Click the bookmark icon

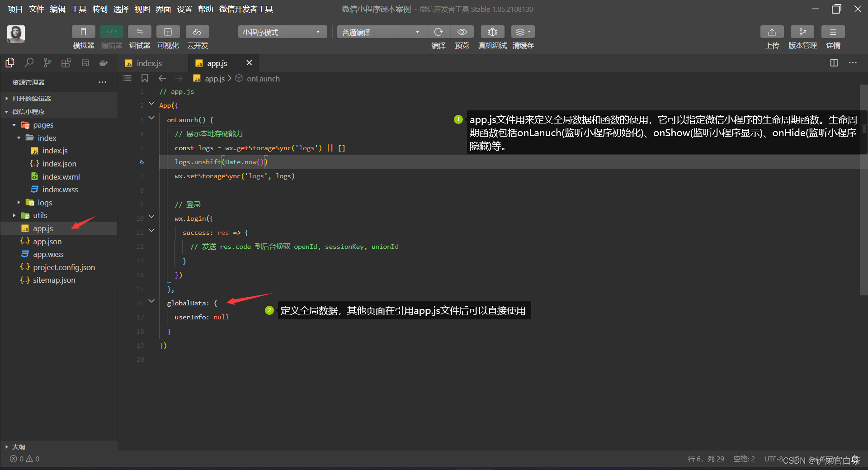pos(145,78)
